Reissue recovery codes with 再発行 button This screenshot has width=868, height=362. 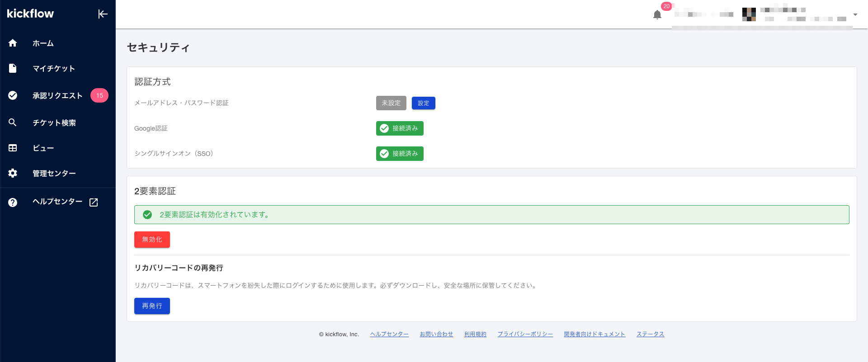152,306
